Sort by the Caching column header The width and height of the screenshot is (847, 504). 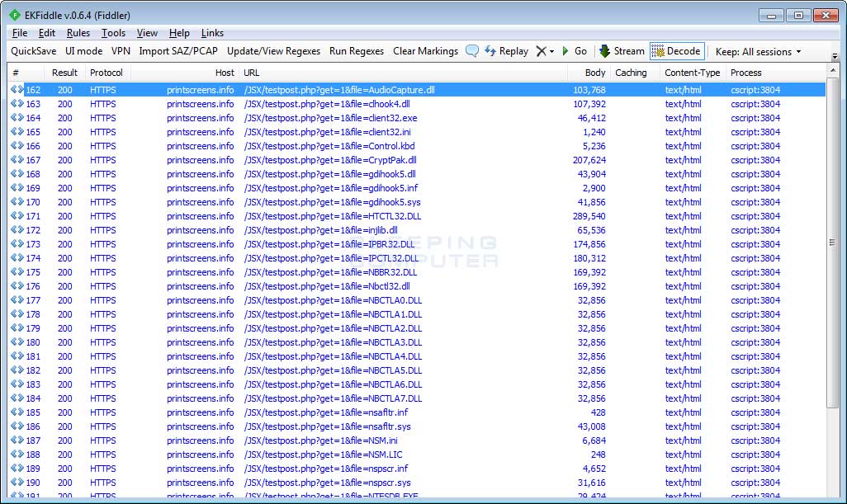pyautogui.click(x=636, y=73)
